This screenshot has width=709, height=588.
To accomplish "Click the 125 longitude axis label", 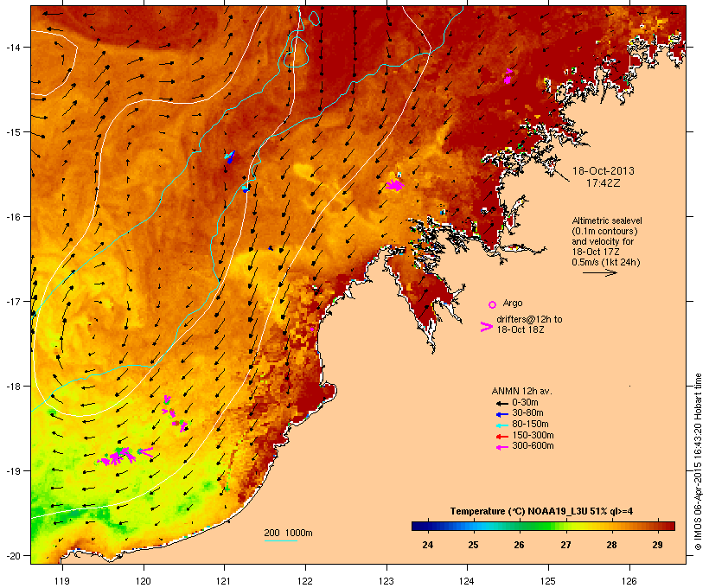I will click(x=548, y=581).
